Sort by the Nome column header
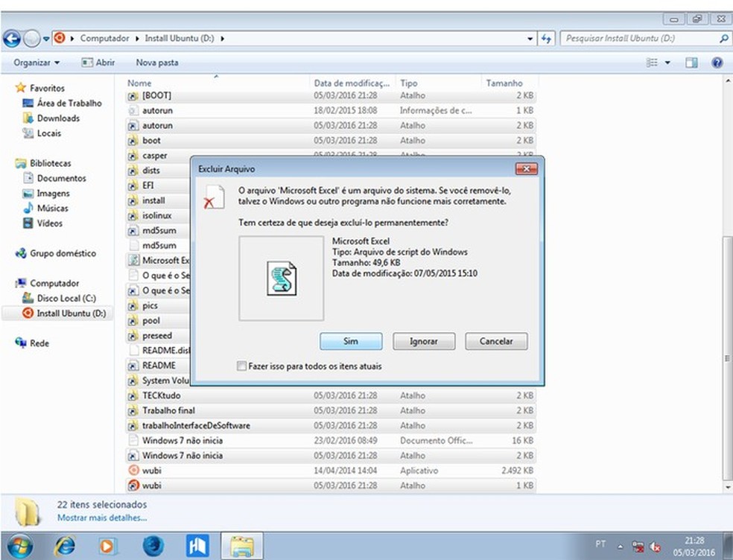Screen dimensions: 733x560 point(139,83)
